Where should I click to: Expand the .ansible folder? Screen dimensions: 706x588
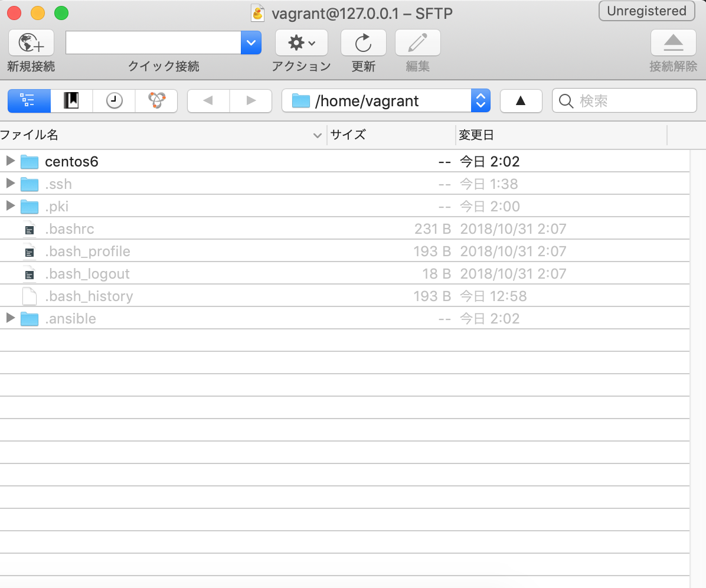coord(10,318)
